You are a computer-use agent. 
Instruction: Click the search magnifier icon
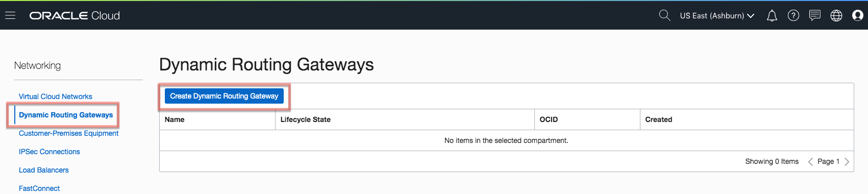(664, 15)
